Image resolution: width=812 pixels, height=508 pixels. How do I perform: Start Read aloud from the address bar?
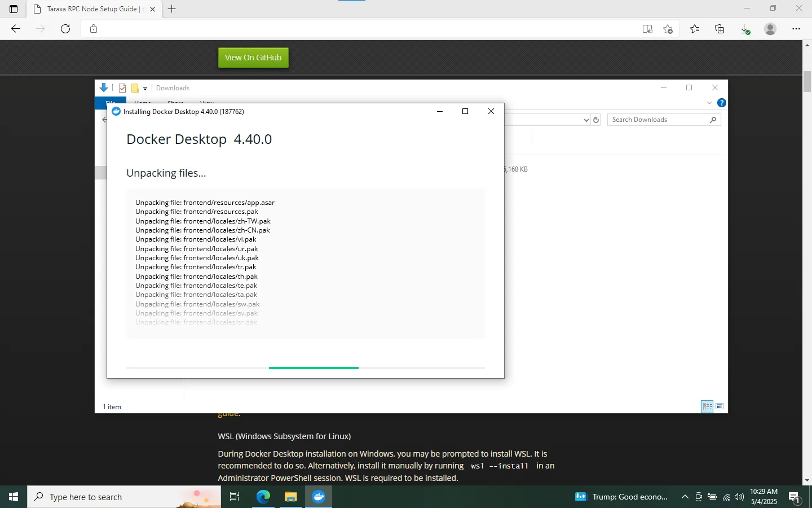coord(647,29)
